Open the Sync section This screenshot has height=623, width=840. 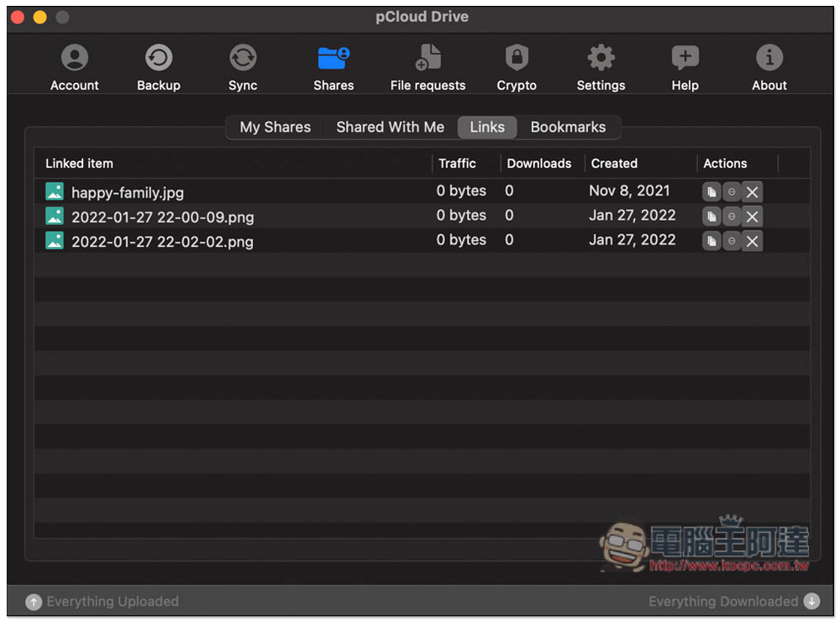pyautogui.click(x=243, y=67)
